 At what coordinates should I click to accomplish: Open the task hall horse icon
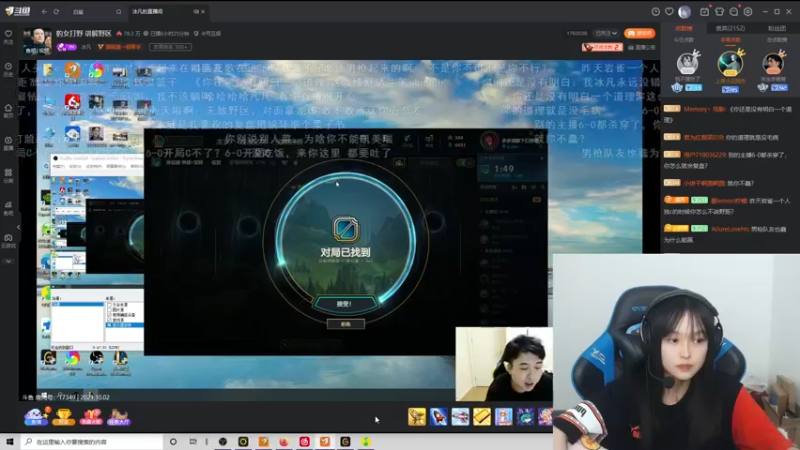[x=119, y=417]
